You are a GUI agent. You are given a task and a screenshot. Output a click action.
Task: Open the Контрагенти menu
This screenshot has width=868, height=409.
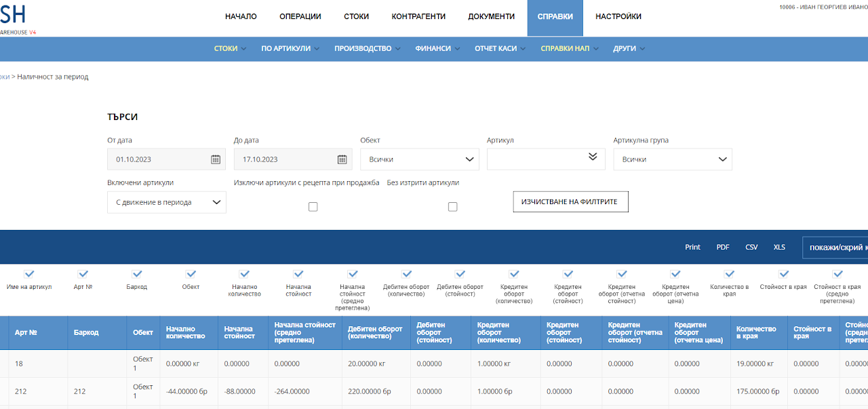418,16
